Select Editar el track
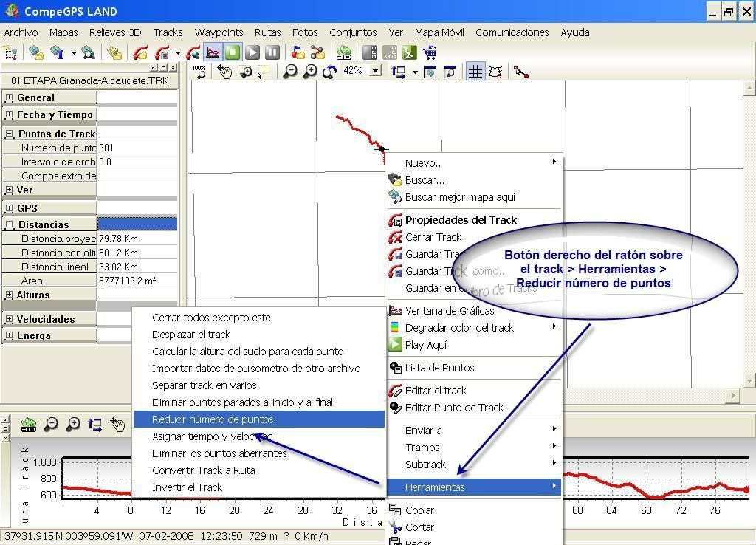 click(475, 391)
